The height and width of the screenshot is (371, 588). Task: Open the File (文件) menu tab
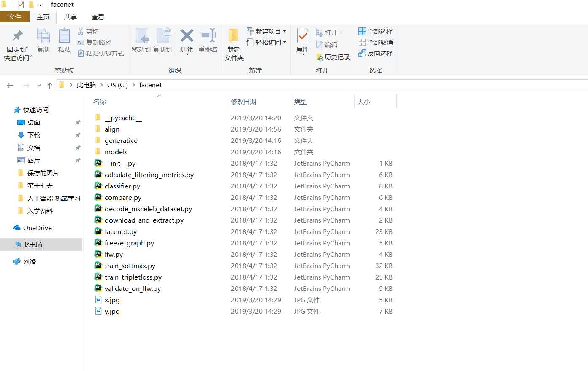tap(15, 17)
